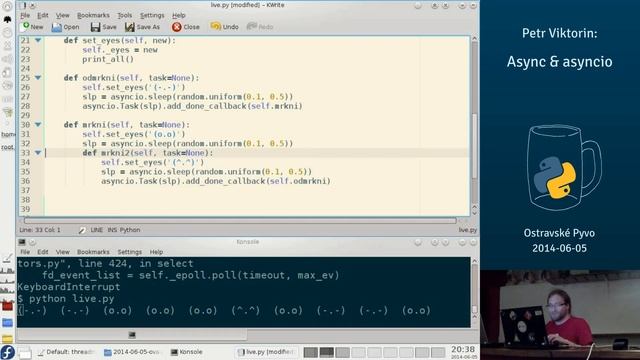Switch to Default: thread taskbar entry
640x360 pixels.
tap(66, 352)
